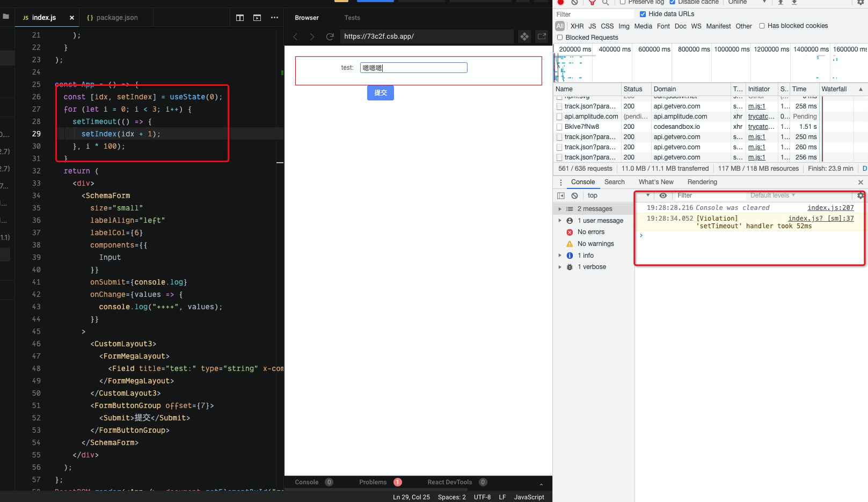The image size is (868, 502).
Task: Open network search magnifier
Action: pos(606,2)
